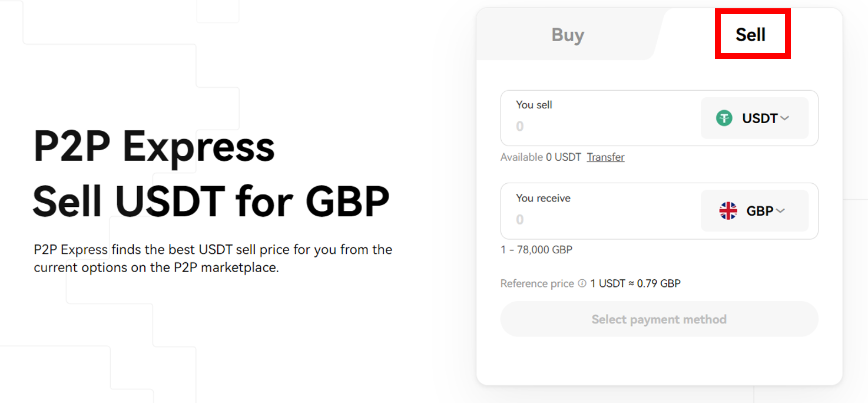Click the Available 0 USDT balance text

pyautogui.click(x=541, y=157)
